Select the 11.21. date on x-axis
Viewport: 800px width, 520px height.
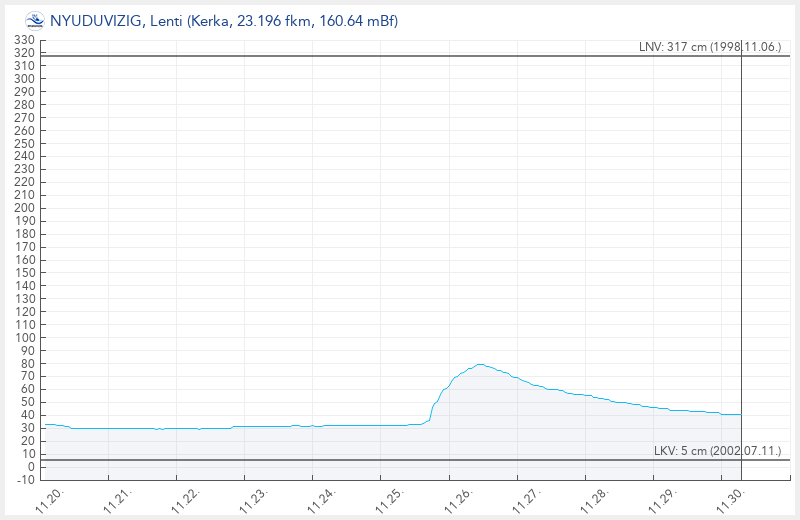tap(119, 499)
